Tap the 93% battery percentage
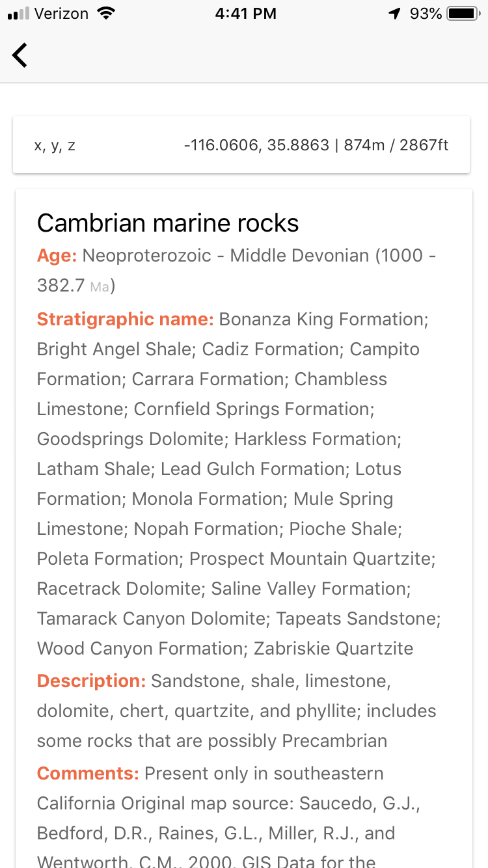This screenshot has width=488, height=868. [426, 14]
